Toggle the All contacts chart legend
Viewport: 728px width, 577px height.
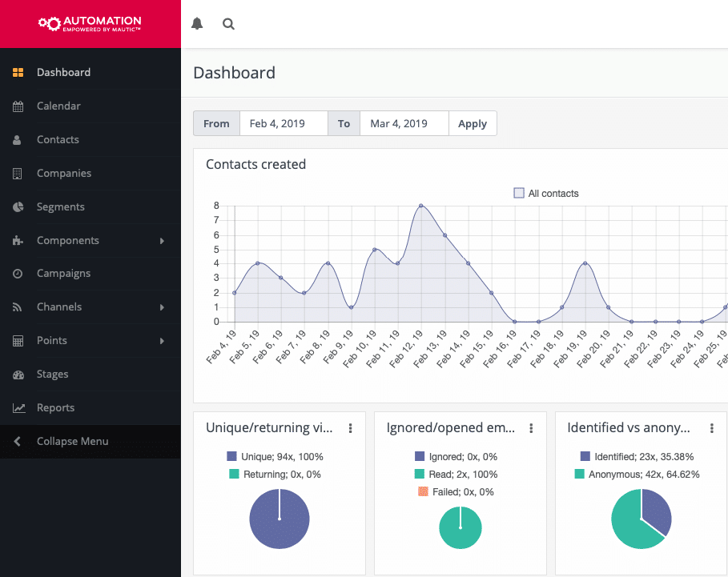pyautogui.click(x=546, y=194)
